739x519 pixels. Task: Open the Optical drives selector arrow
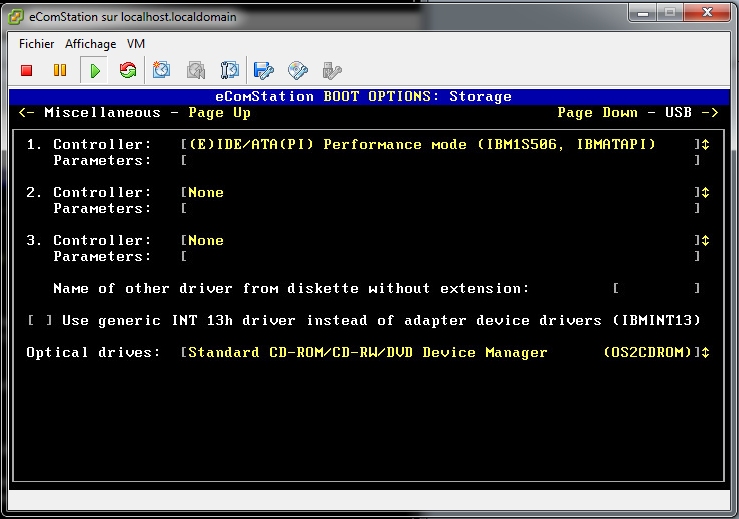tap(706, 353)
